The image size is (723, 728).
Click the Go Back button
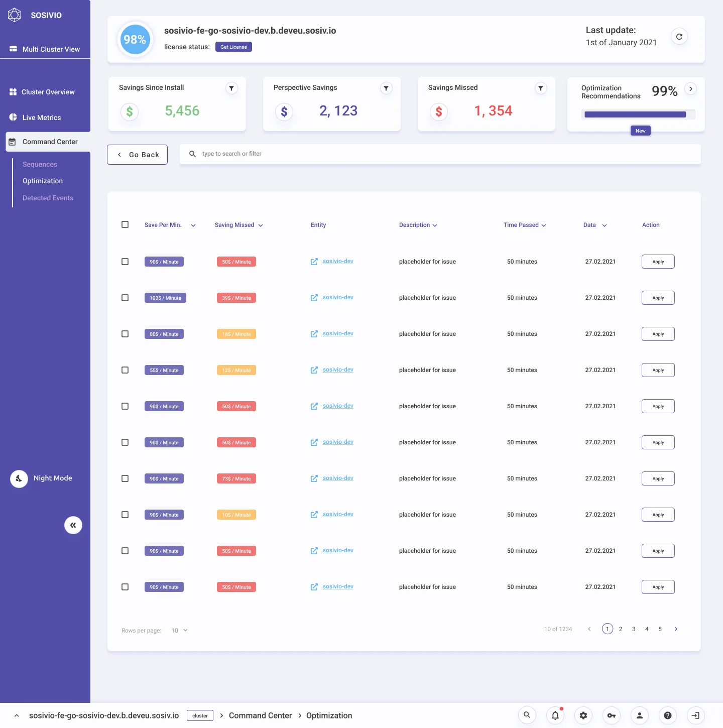(137, 155)
